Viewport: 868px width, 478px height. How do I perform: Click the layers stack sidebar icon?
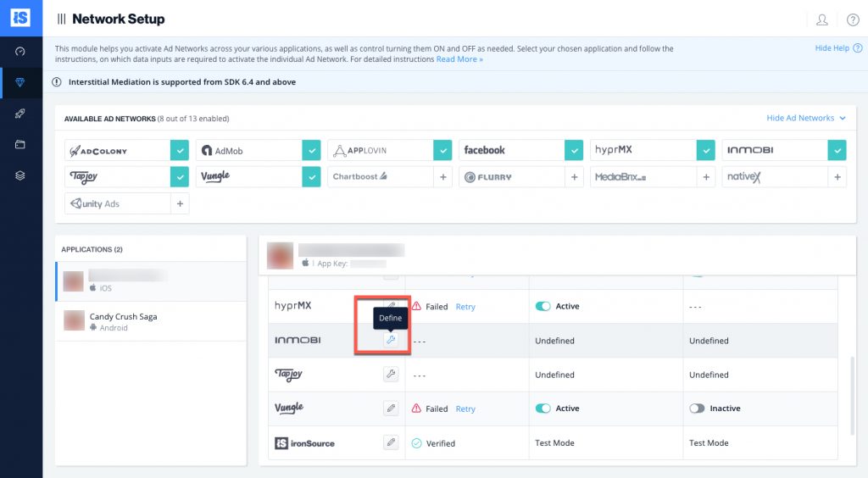point(20,175)
